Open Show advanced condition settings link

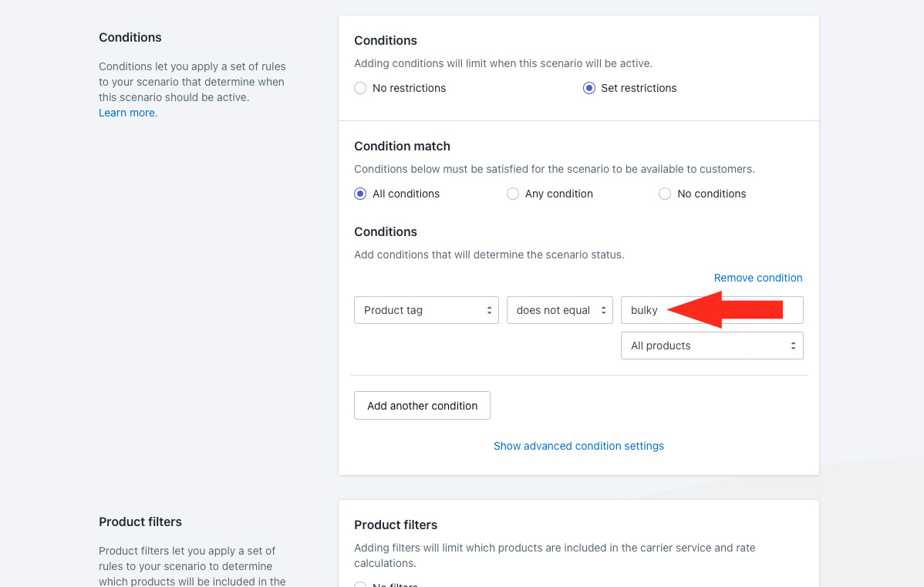578,446
